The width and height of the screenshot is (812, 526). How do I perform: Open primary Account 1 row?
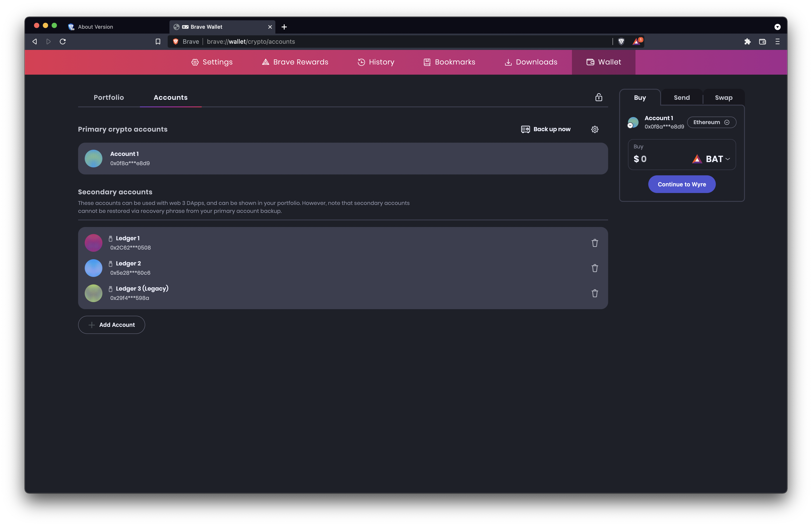click(x=343, y=159)
